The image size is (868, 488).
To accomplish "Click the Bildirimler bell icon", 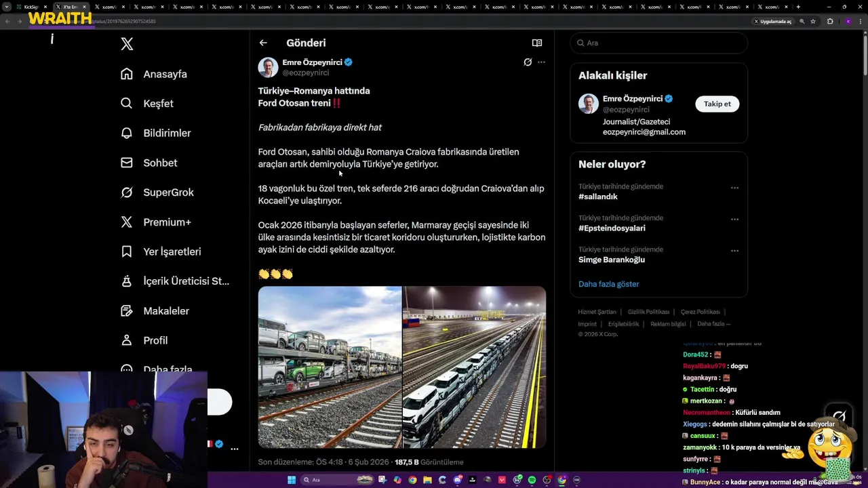I will coord(127,133).
